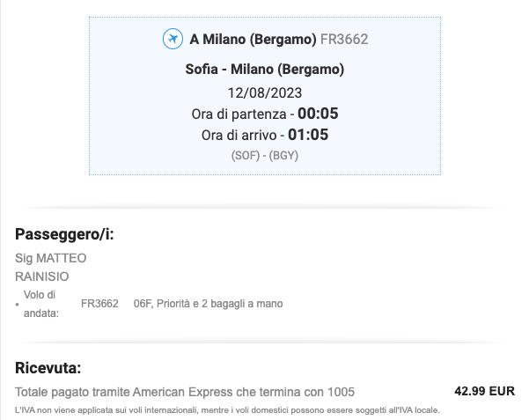Click the IVA disclaimer note

point(228,410)
